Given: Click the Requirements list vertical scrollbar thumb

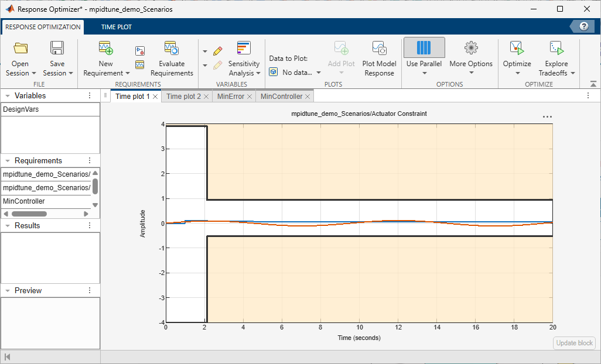Looking at the screenshot, I should click(95, 187).
